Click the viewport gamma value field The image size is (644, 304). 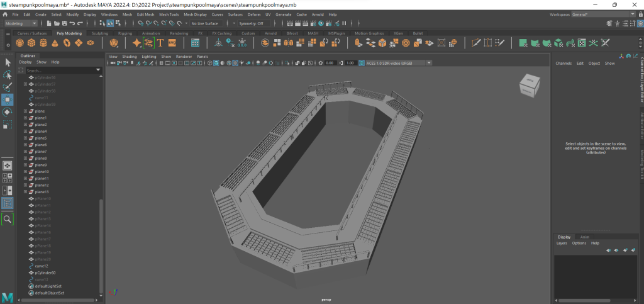coord(350,63)
